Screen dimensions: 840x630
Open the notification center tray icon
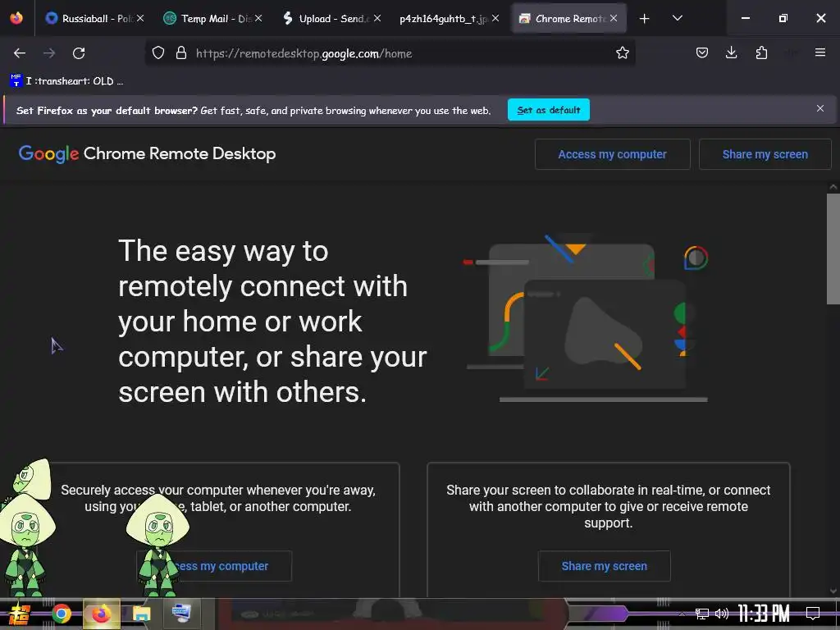tap(813, 614)
